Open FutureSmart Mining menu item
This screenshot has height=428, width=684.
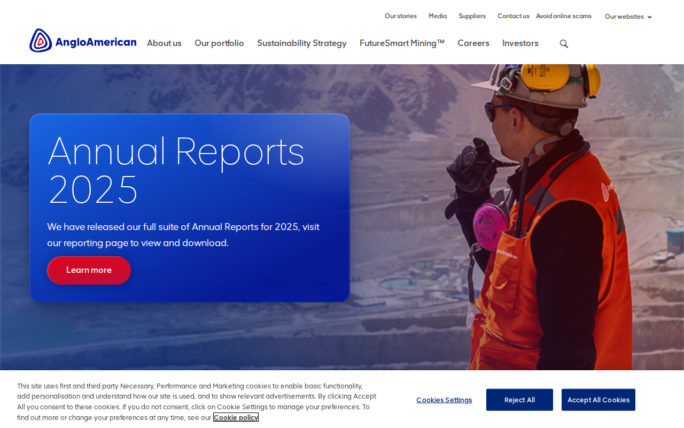402,43
